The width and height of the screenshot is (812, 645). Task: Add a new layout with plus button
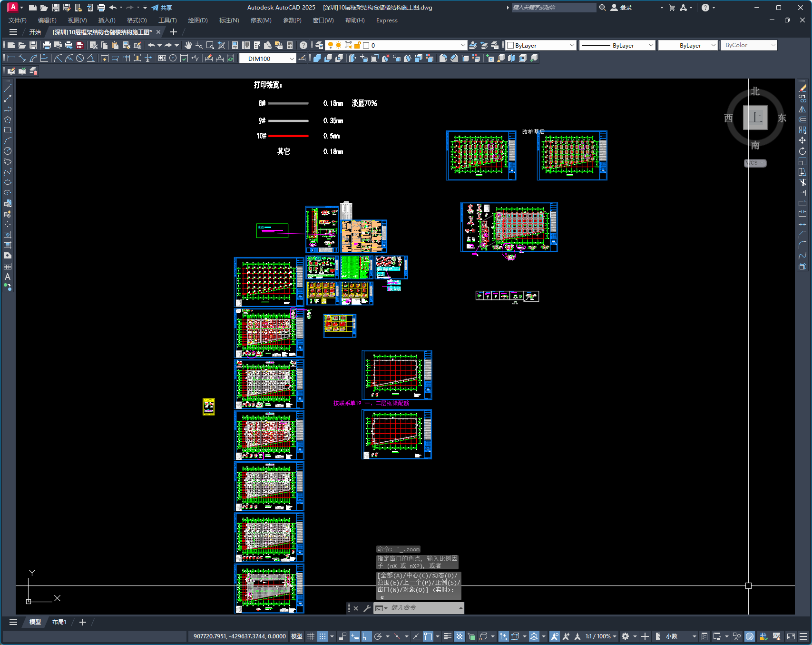(x=83, y=622)
